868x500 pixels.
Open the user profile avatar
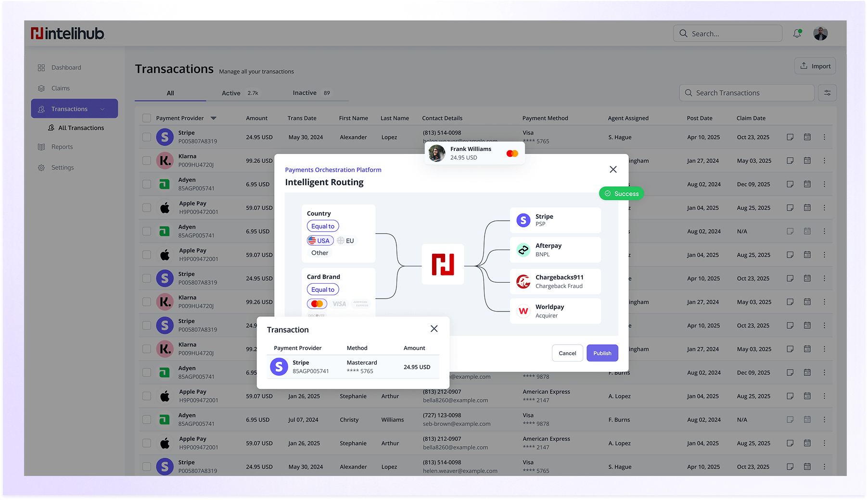click(820, 34)
